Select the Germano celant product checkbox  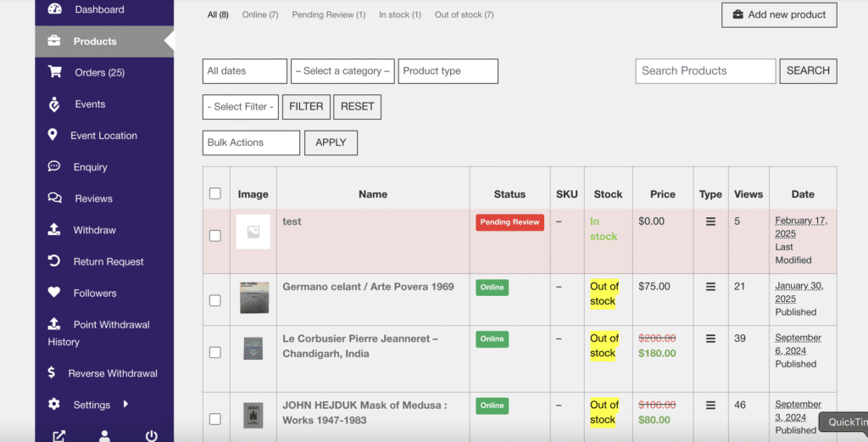click(x=214, y=300)
